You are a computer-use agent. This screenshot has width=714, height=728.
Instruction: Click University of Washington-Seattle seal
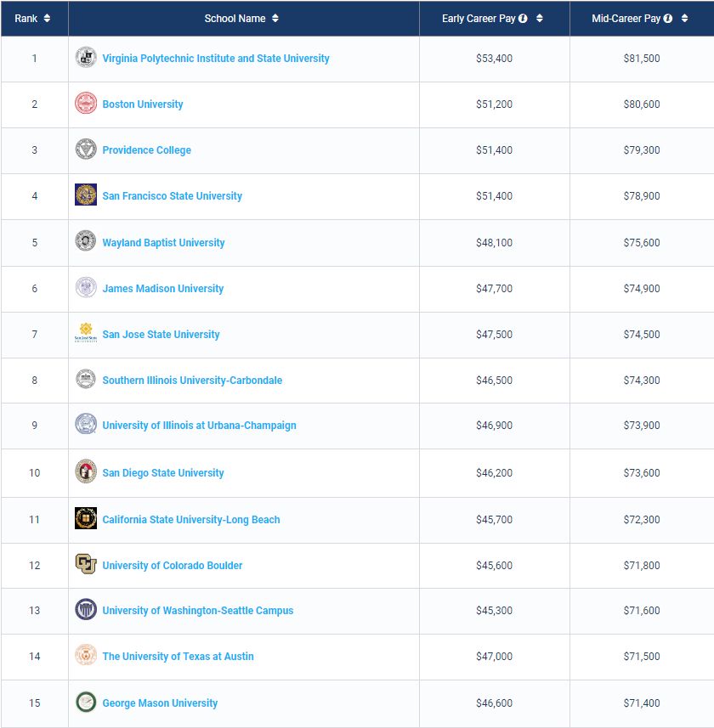[86, 609]
